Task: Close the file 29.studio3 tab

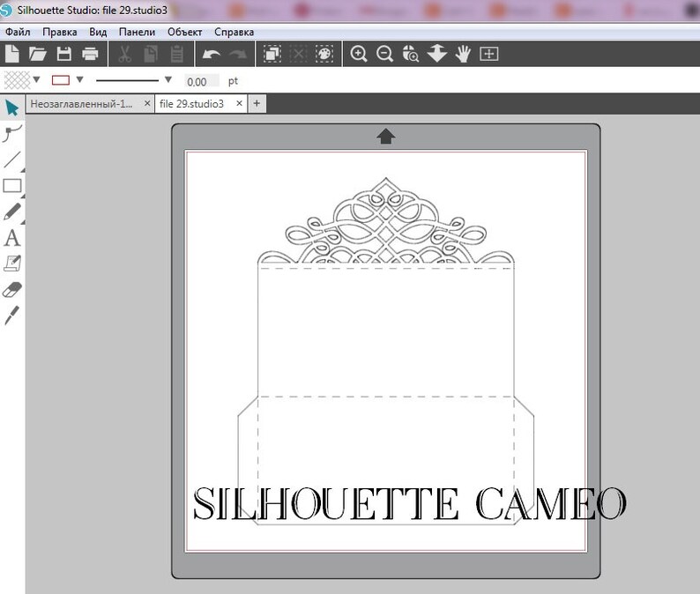Action: click(x=239, y=103)
